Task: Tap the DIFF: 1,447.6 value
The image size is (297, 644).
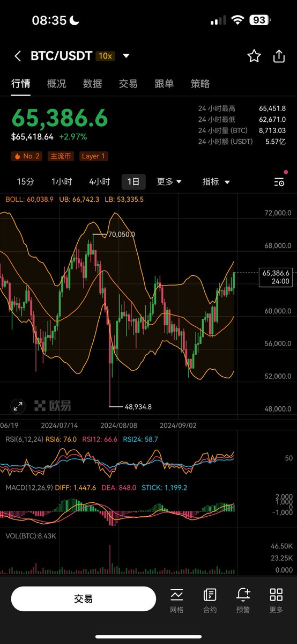Action: point(75,488)
